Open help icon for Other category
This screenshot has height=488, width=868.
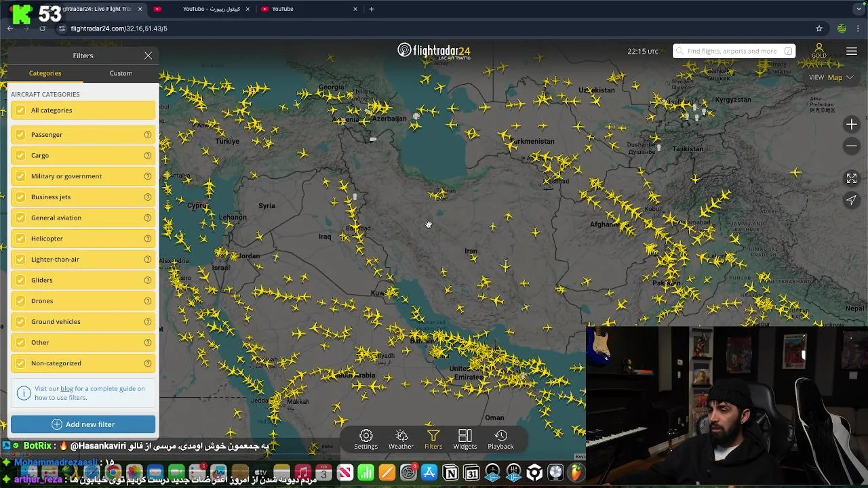147,343
